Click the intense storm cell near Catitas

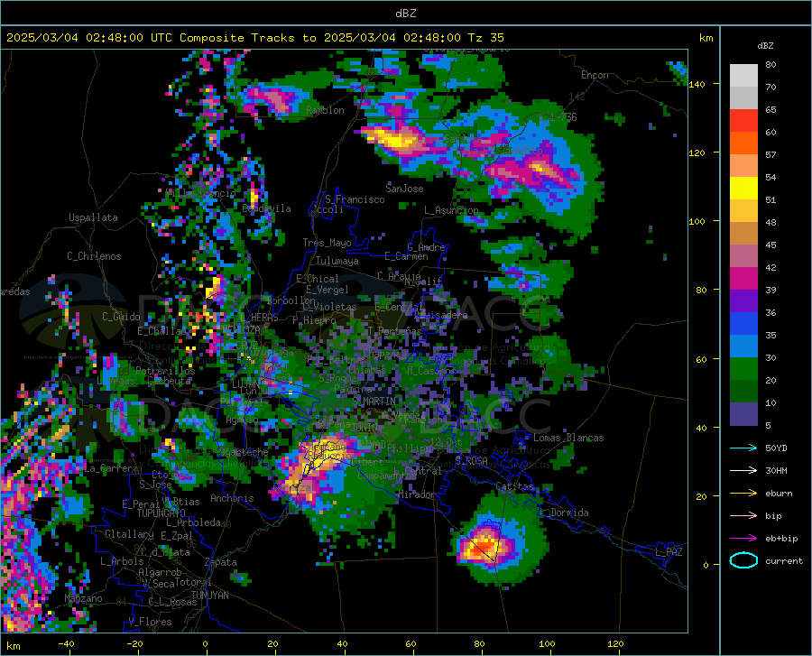pyautogui.click(x=484, y=546)
